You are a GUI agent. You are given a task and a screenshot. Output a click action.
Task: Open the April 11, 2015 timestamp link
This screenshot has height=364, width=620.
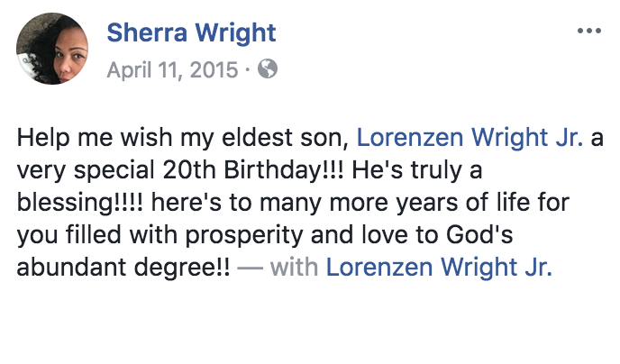pos(172,70)
